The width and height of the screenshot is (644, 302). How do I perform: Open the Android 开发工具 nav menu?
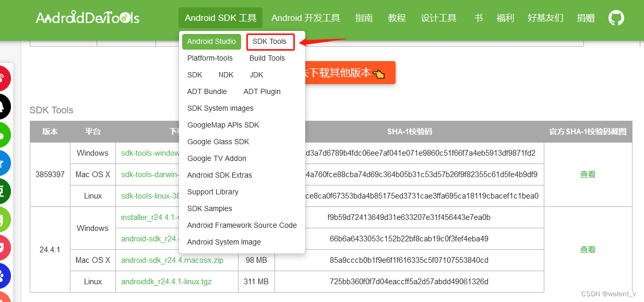306,18
